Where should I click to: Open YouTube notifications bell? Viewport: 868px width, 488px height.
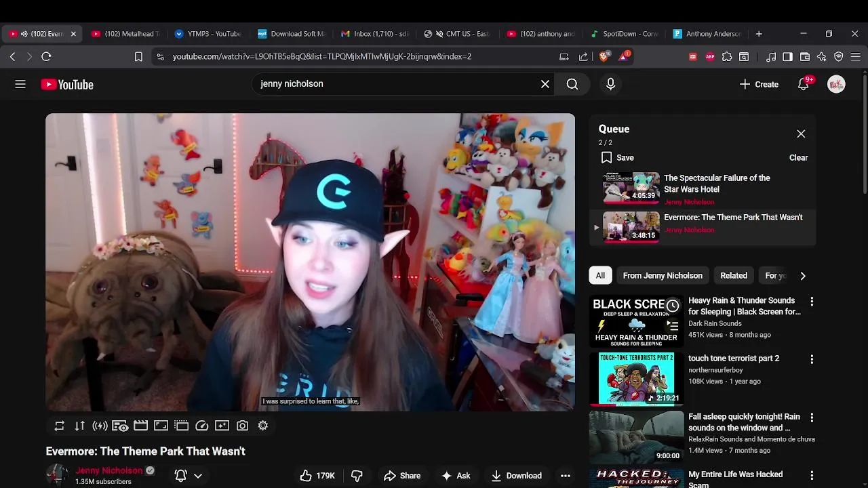tap(804, 84)
